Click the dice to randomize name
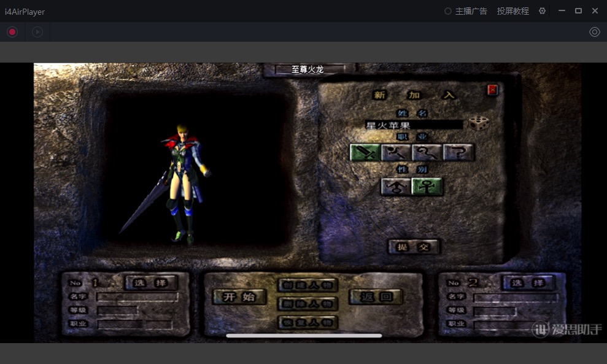 click(479, 123)
